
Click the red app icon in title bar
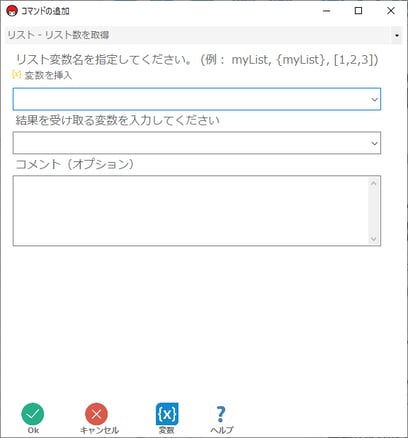(12, 11)
